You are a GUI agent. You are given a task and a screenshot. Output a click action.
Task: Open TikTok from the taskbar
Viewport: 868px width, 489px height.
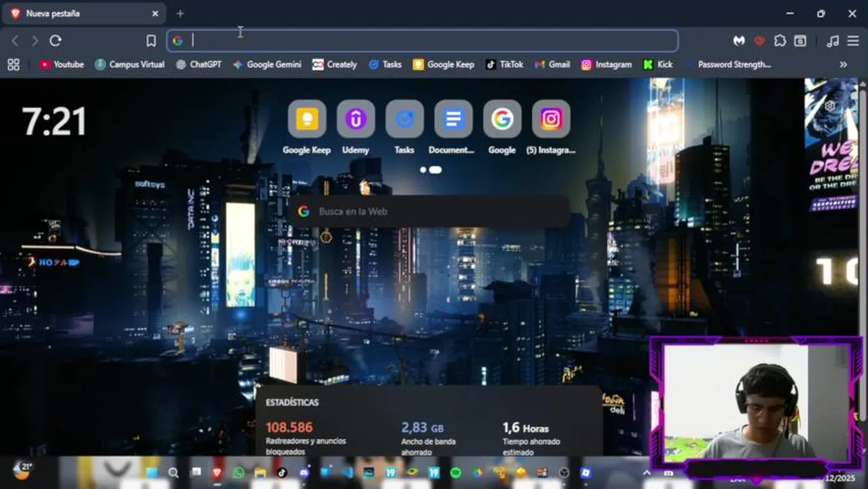[282, 473]
